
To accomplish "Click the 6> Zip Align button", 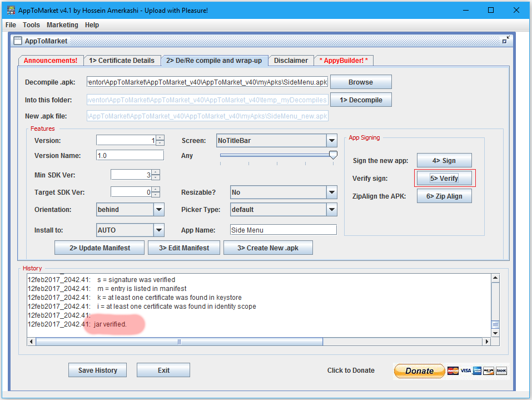I will click(444, 196).
